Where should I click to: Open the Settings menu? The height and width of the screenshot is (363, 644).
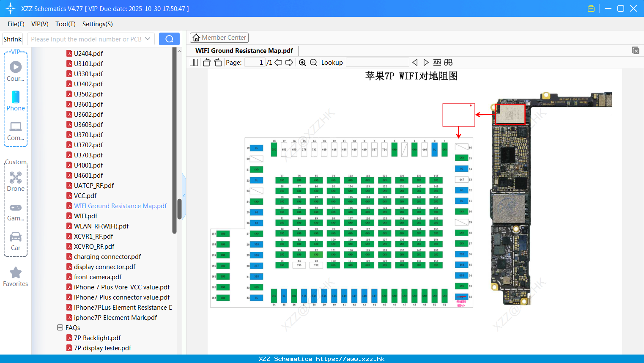click(x=98, y=24)
